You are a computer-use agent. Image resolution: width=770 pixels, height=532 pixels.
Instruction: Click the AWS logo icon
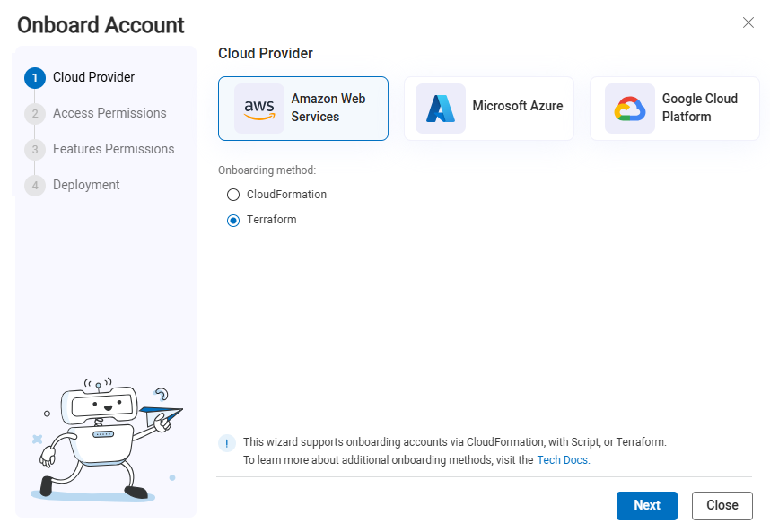(259, 109)
